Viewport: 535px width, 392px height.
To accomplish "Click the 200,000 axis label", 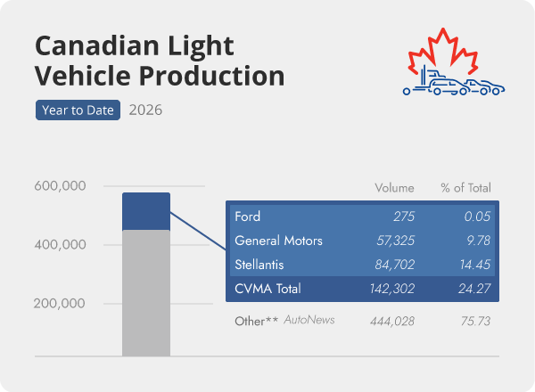I will 60,303.
